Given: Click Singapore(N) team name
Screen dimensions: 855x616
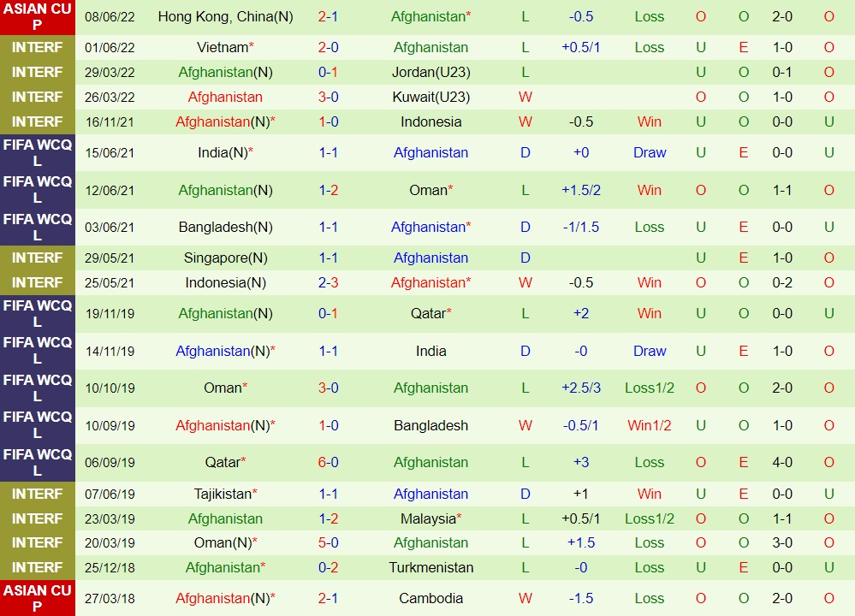Looking at the screenshot, I should (x=225, y=258).
